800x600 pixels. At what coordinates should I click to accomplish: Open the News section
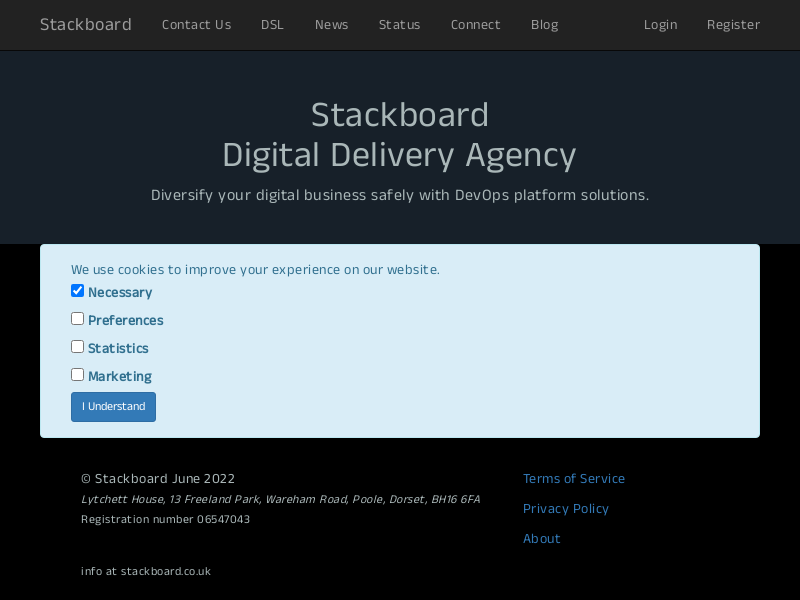pos(331,25)
